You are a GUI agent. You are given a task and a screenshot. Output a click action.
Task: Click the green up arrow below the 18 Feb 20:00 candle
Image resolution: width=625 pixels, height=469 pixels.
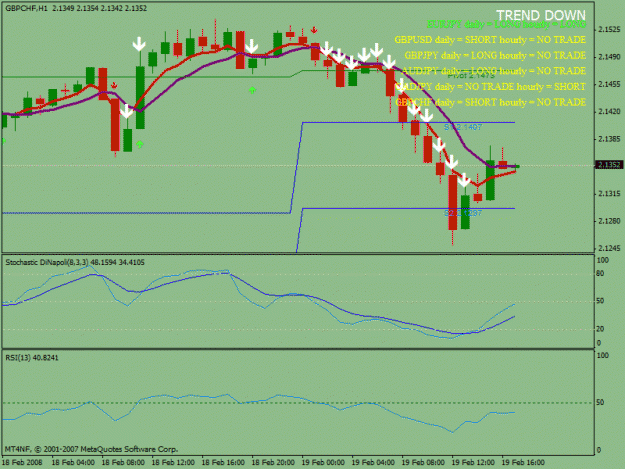[x=252, y=90]
